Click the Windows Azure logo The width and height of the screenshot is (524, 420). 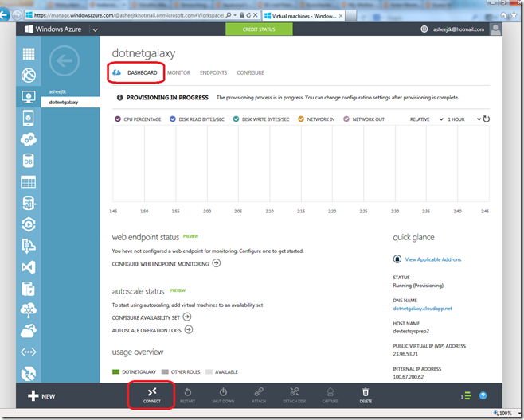[x=53, y=29]
